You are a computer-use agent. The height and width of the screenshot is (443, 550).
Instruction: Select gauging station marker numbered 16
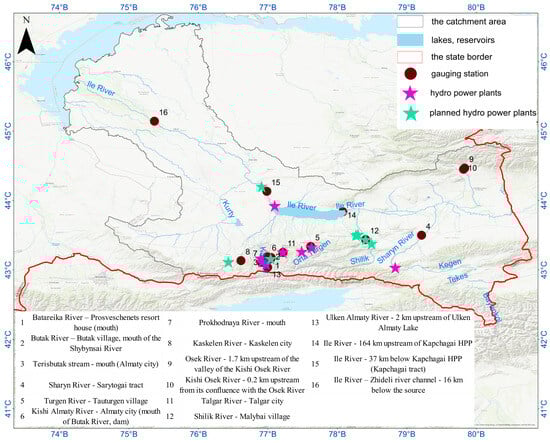[154, 121]
